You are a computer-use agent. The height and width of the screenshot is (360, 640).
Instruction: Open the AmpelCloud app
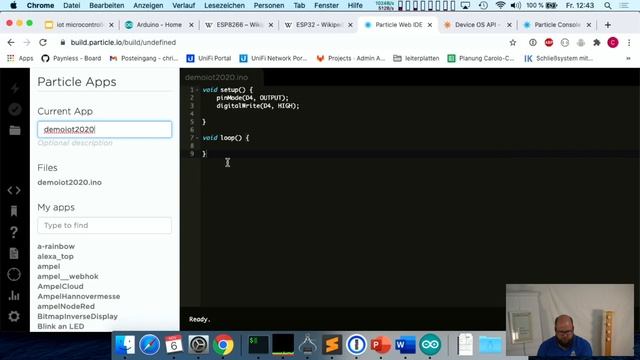60,287
